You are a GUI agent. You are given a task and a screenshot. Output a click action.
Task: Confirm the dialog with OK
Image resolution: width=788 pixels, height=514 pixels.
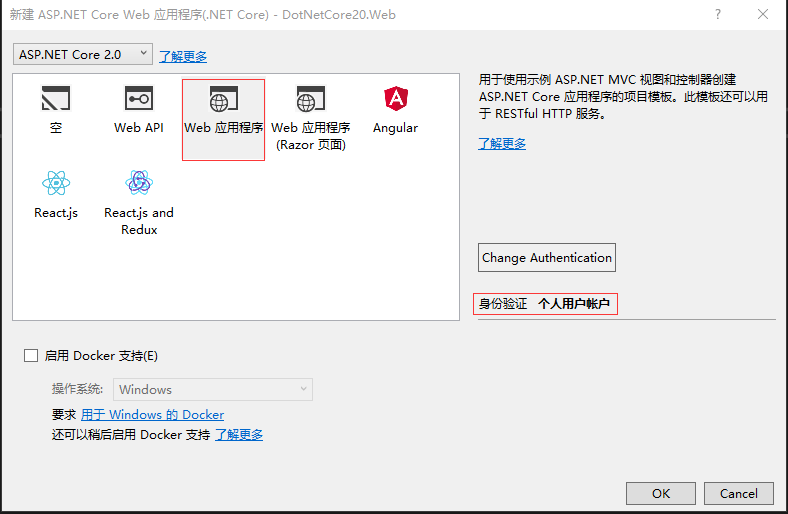point(661,493)
